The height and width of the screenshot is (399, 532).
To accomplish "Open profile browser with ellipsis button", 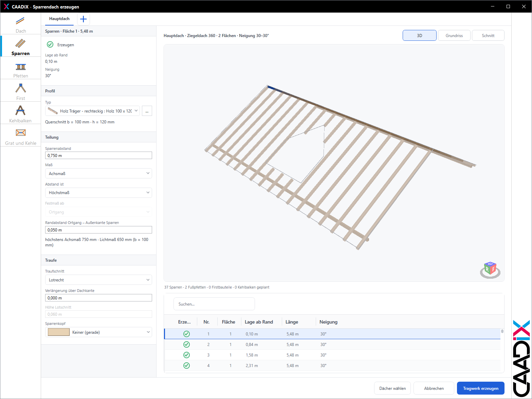I will 147,111.
